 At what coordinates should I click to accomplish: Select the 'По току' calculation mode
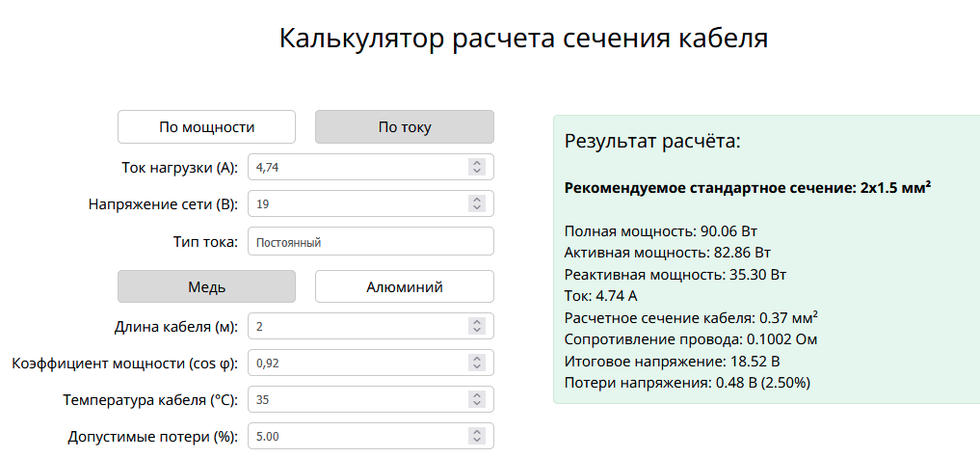point(405,126)
